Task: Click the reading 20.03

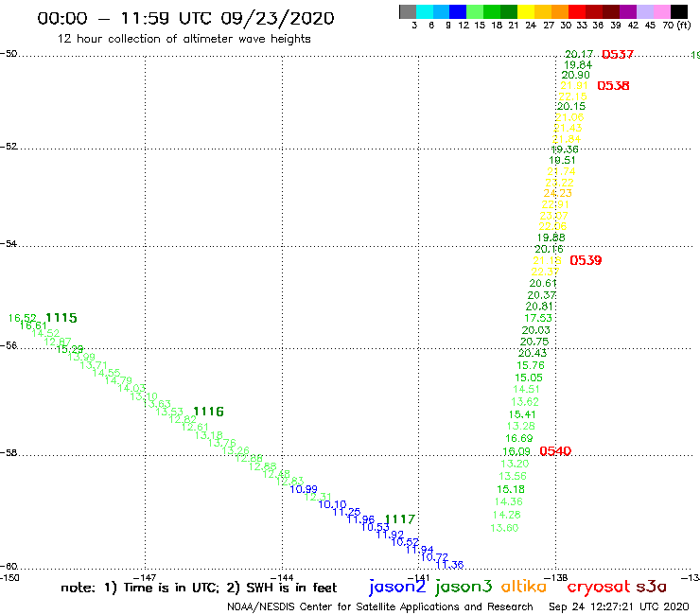Action: 535,330
